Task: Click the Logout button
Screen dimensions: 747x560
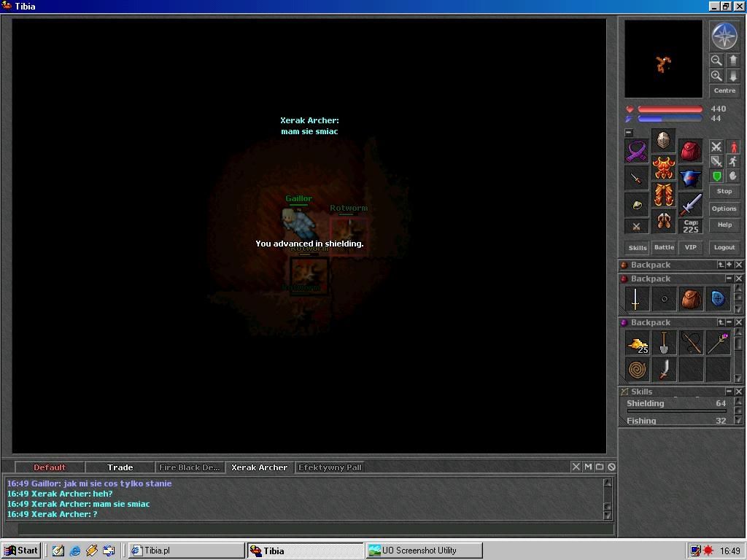Action: click(724, 247)
